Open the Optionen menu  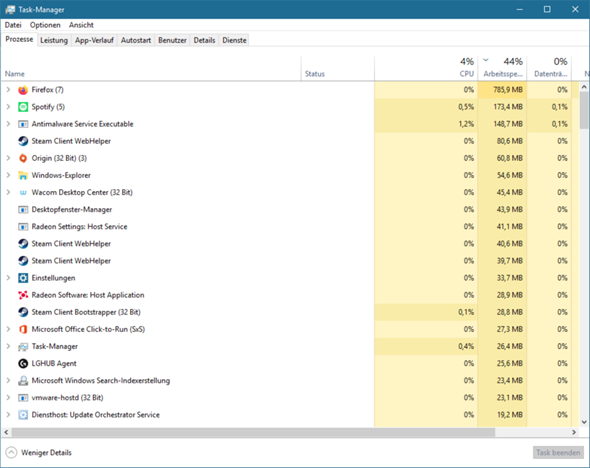click(x=45, y=25)
